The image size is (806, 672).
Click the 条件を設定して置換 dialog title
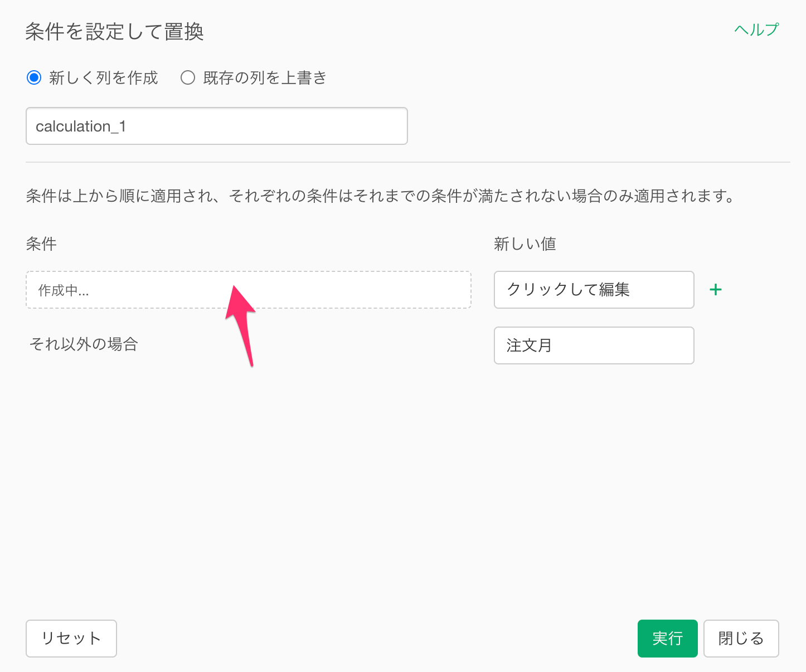pyautogui.click(x=114, y=32)
